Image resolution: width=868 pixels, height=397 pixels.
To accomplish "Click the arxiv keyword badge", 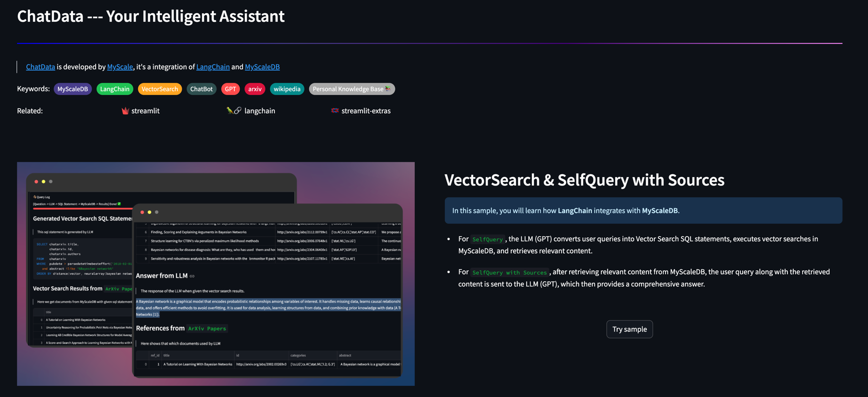I will pos(255,89).
